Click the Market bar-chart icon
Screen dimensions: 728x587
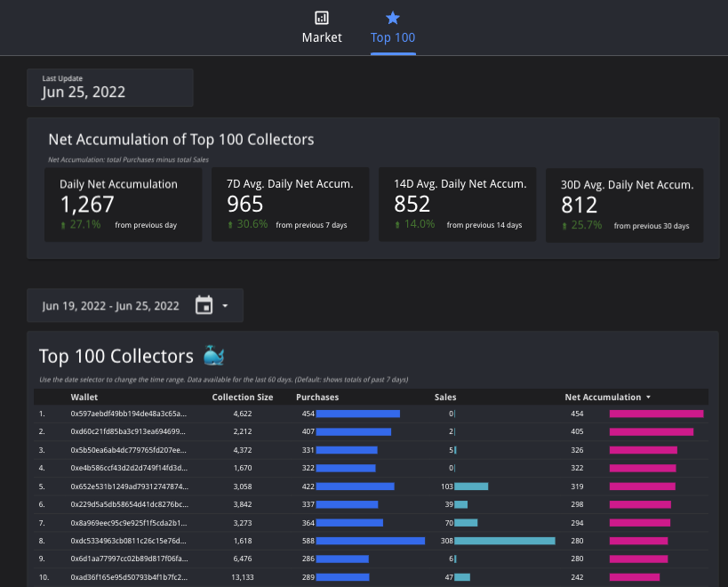(x=322, y=18)
